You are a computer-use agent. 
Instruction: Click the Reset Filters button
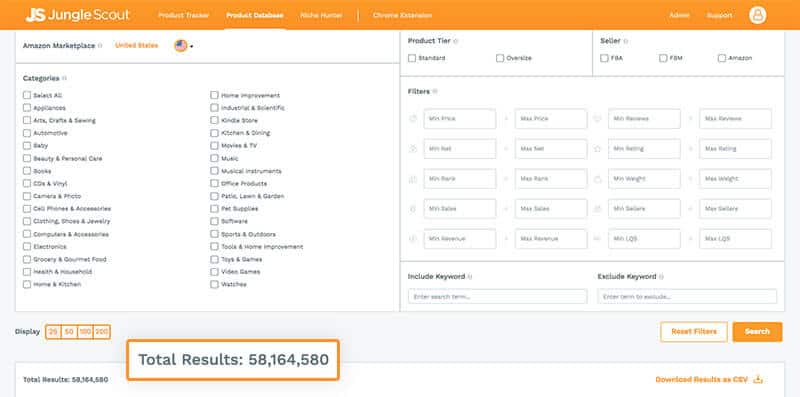point(694,332)
